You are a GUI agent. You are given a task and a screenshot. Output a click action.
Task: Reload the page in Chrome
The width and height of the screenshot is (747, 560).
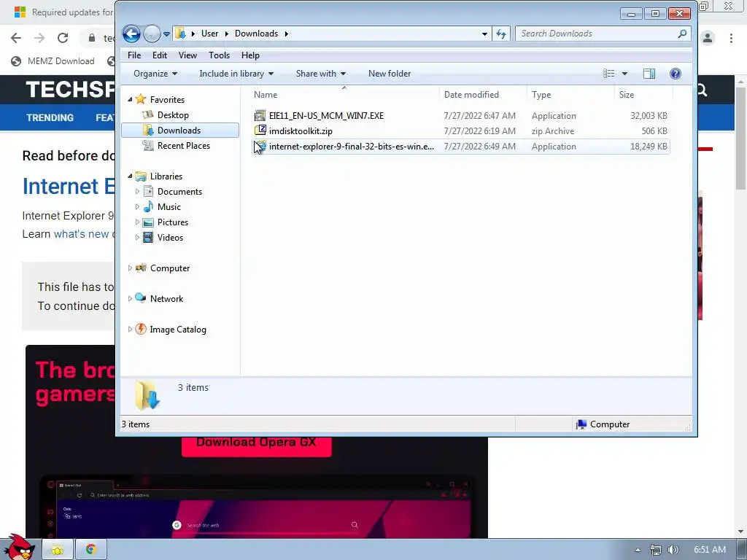click(63, 38)
